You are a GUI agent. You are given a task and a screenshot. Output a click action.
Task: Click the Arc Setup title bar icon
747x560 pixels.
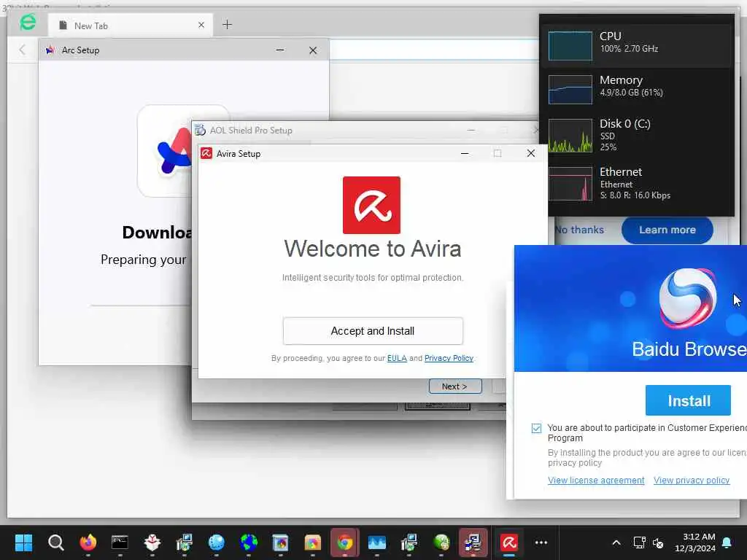coord(50,50)
